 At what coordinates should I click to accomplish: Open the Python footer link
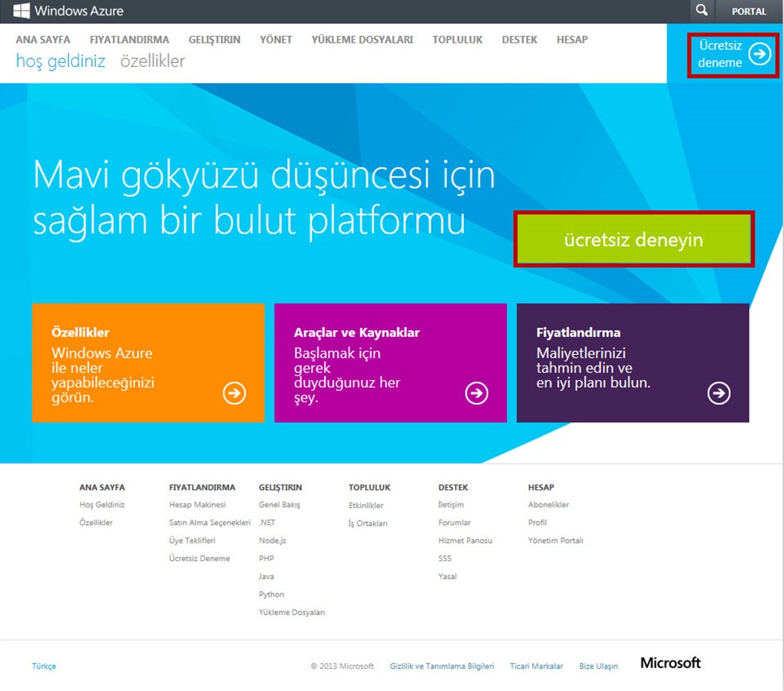pos(272,594)
